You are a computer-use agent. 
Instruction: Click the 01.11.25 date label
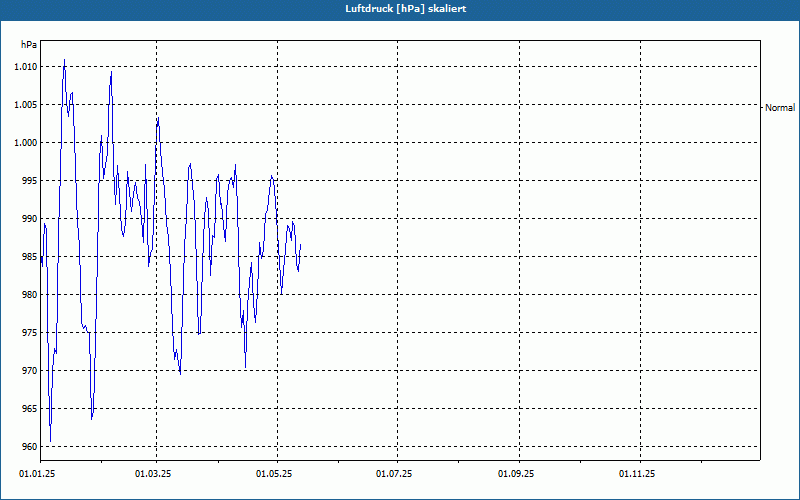click(637, 474)
